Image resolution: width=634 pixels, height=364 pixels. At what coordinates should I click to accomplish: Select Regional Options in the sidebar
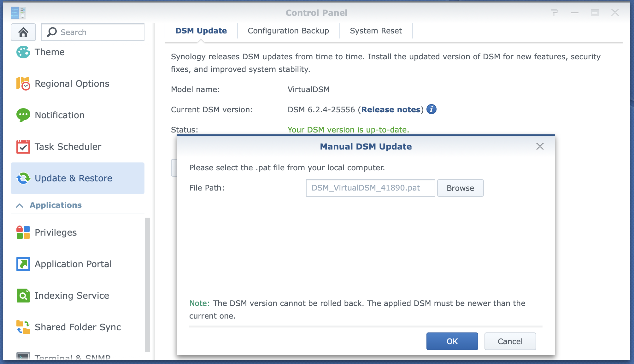[78, 84]
